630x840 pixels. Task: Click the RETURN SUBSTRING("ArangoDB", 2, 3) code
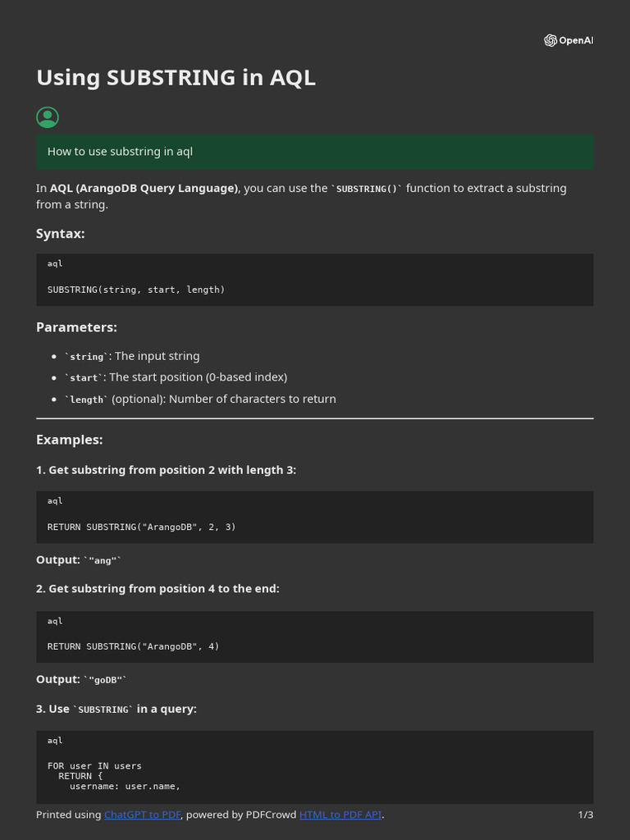tap(141, 527)
